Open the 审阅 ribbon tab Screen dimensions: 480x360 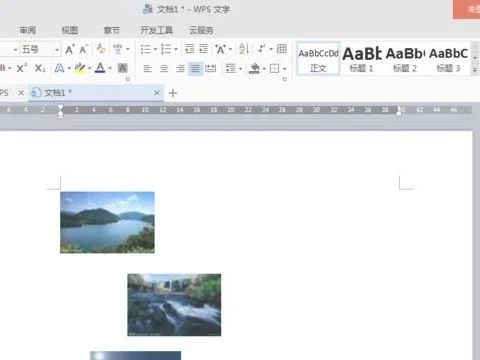point(28,30)
